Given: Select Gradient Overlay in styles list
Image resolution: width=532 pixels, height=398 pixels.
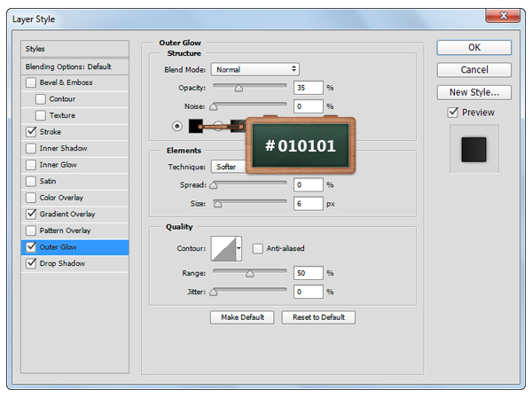Looking at the screenshot, I should [x=67, y=214].
